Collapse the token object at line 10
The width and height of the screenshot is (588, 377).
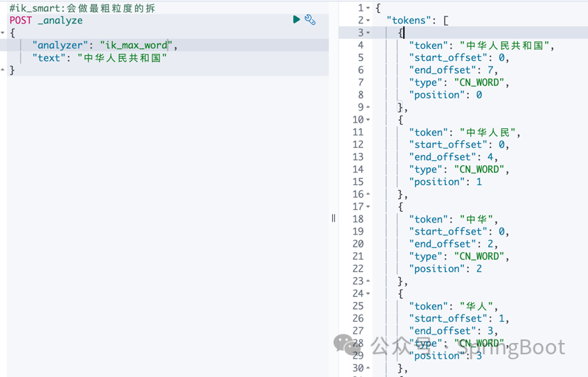[368, 120]
